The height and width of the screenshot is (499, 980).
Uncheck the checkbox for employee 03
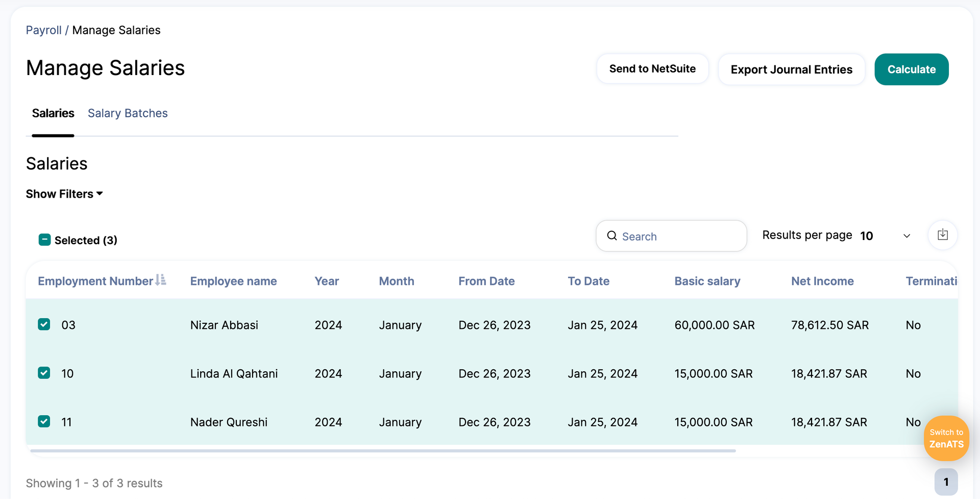44,324
